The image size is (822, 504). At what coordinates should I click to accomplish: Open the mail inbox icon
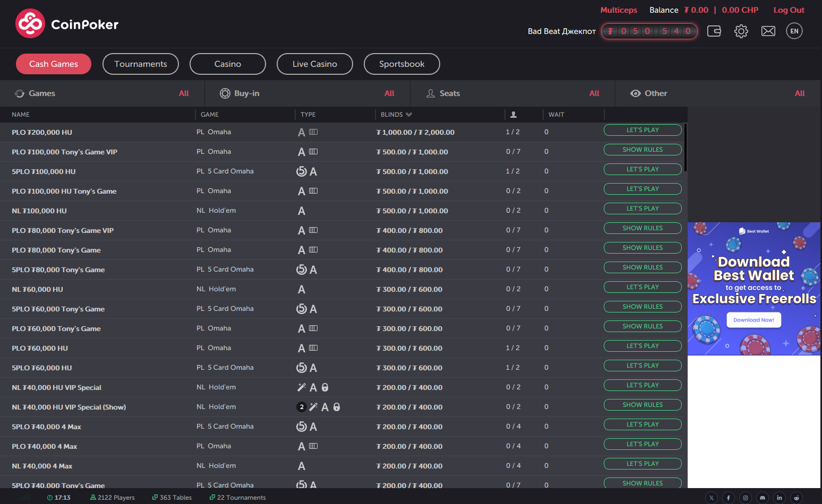point(768,31)
